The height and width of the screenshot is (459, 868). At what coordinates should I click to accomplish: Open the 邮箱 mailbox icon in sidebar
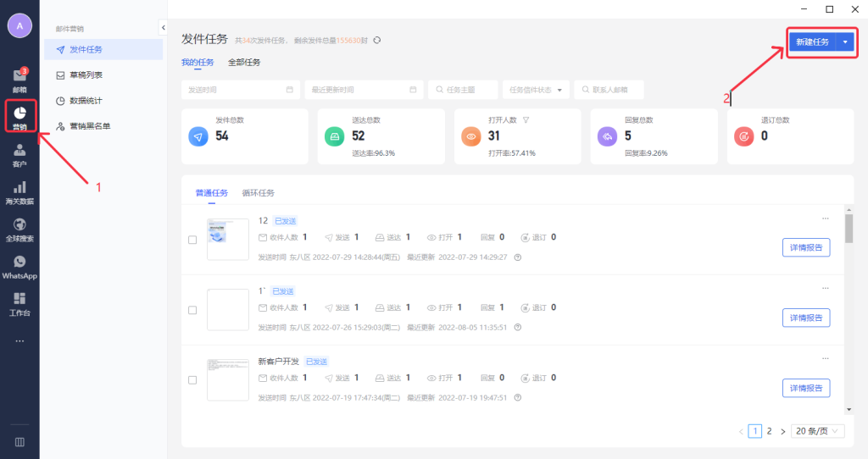pyautogui.click(x=19, y=80)
